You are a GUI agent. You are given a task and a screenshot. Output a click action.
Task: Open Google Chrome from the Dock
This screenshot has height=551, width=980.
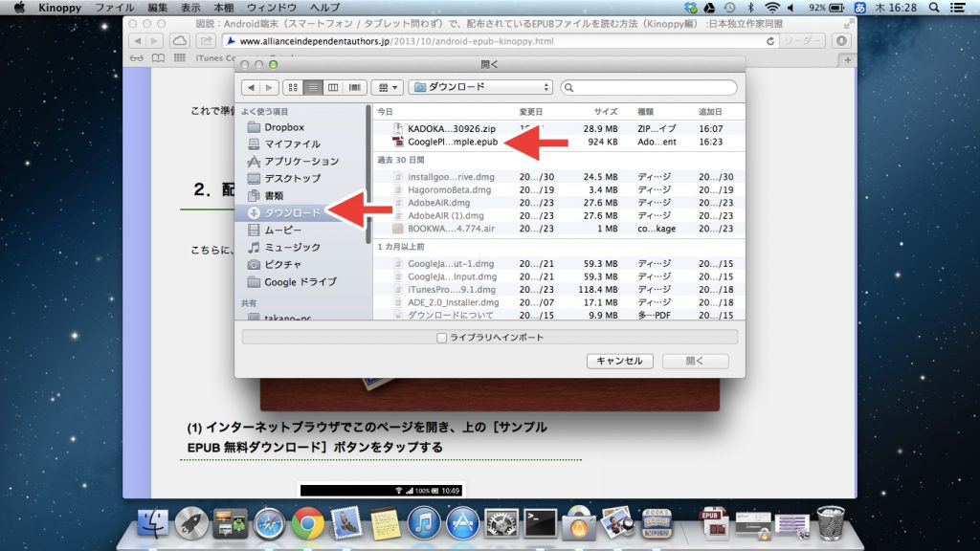[307, 523]
